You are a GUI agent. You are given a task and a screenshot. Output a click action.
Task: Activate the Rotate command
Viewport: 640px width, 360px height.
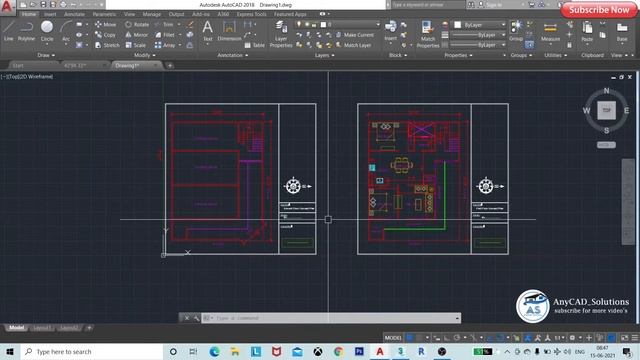pos(137,24)
